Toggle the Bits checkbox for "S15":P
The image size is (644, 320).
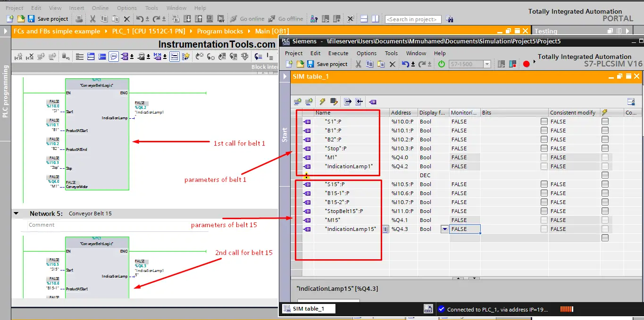click(x=544, y=184)
